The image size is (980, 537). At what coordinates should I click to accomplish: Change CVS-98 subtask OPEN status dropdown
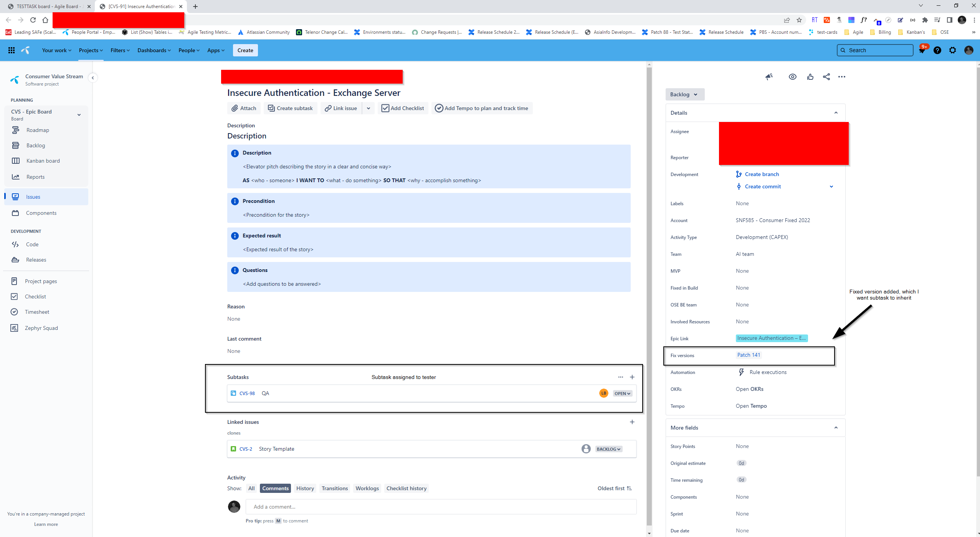point(622,394)
